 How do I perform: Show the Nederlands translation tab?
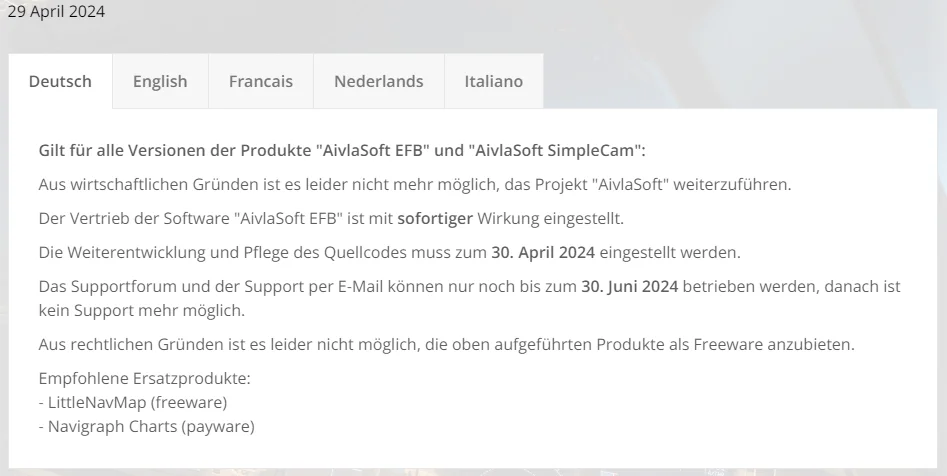coord(379,82)
